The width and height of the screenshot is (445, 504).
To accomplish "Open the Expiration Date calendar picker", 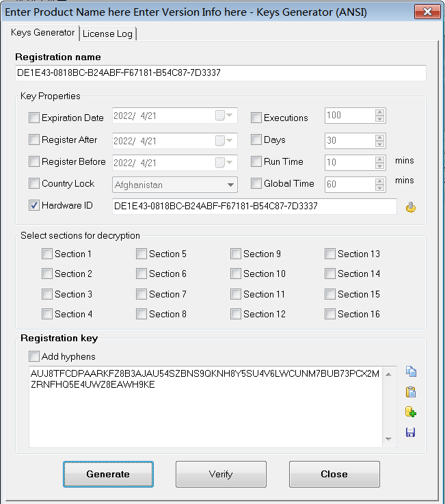I will click(224, 116).
